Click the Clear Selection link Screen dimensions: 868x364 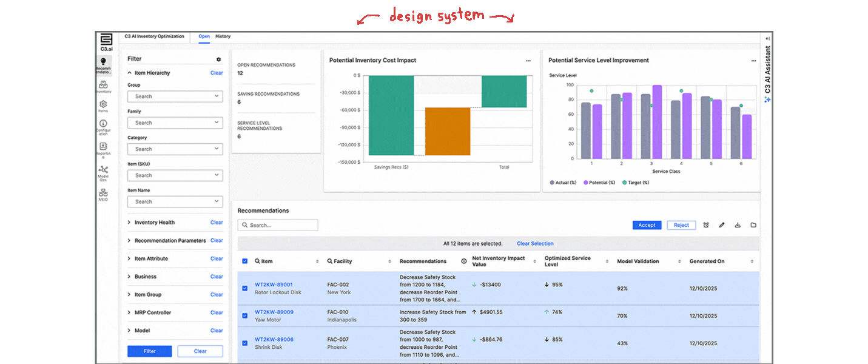click(x=535, y=244)
